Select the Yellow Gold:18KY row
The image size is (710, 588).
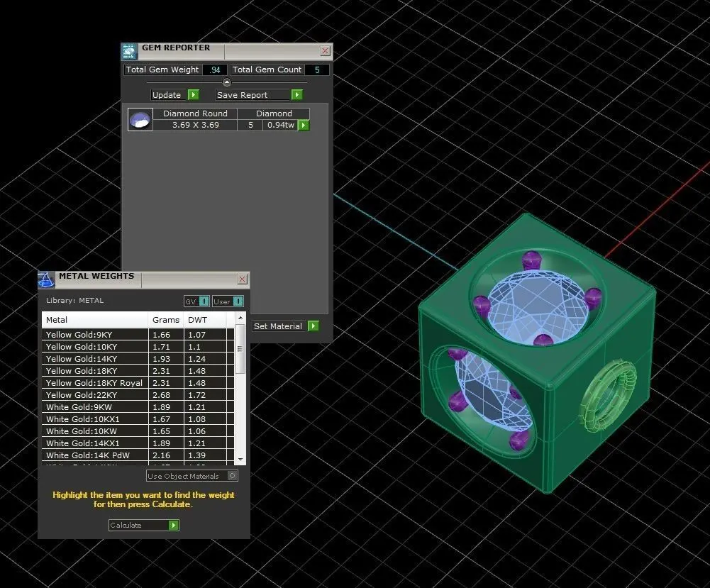138,371
